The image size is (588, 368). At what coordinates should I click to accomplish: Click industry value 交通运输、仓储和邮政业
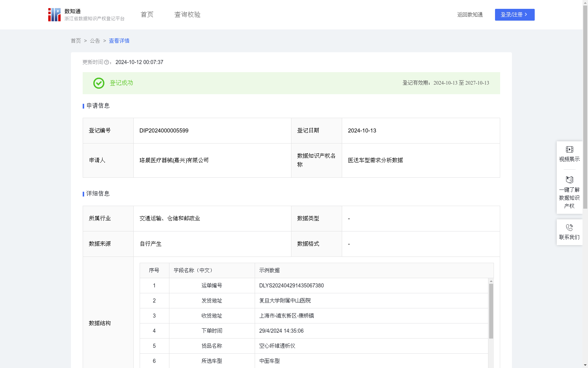click(170, 219)
